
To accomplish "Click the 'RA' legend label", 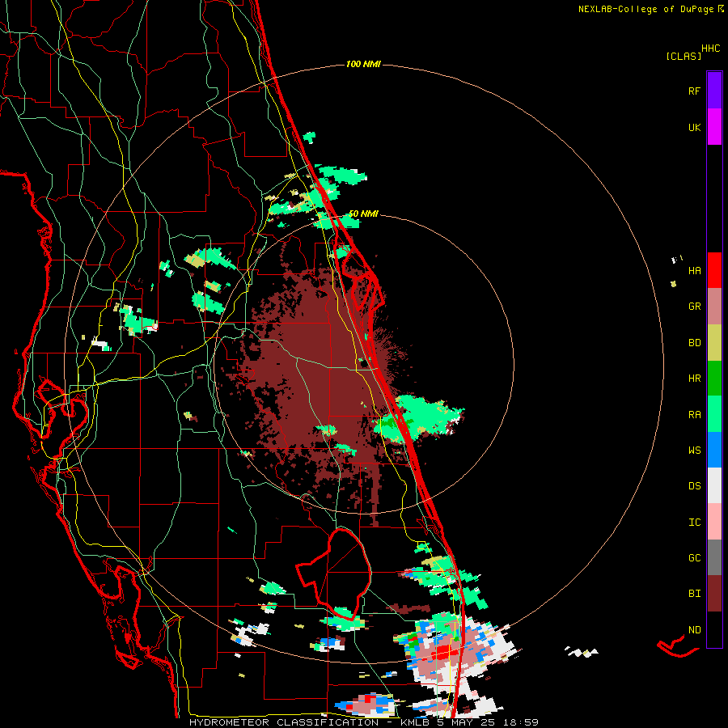I will coord(695,415).
